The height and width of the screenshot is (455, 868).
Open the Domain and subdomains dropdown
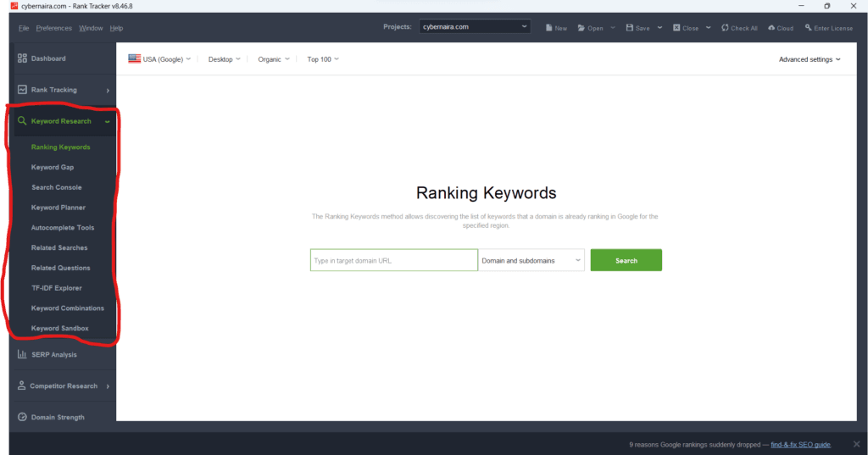pyautogui.click(x=531, y=260)
